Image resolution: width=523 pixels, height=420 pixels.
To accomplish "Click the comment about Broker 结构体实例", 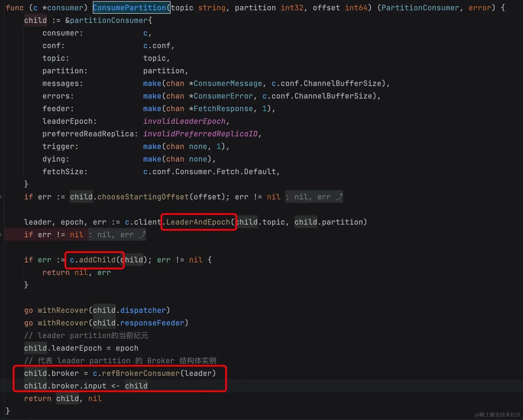I will click(120, 361).
